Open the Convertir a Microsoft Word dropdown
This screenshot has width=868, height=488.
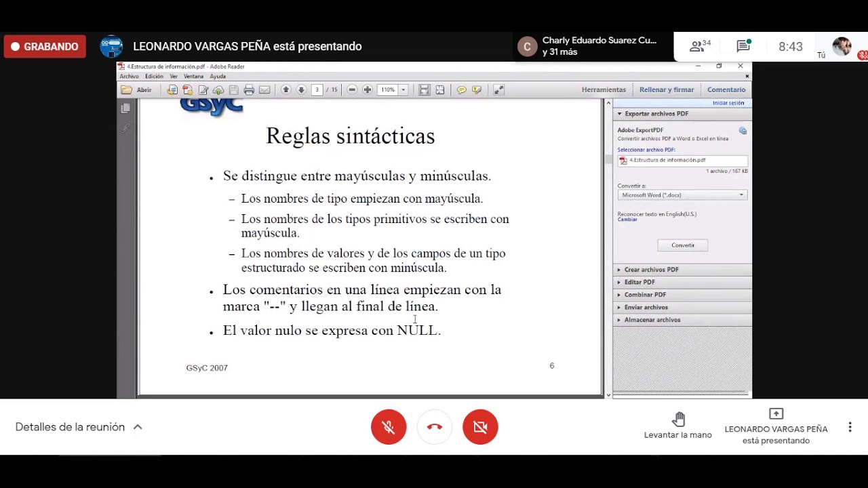(682, 195)
